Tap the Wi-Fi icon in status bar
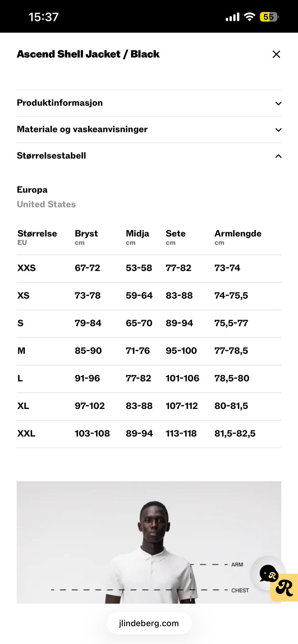The width and height of the screenshot is (298, 644). (x=250, y=17)
